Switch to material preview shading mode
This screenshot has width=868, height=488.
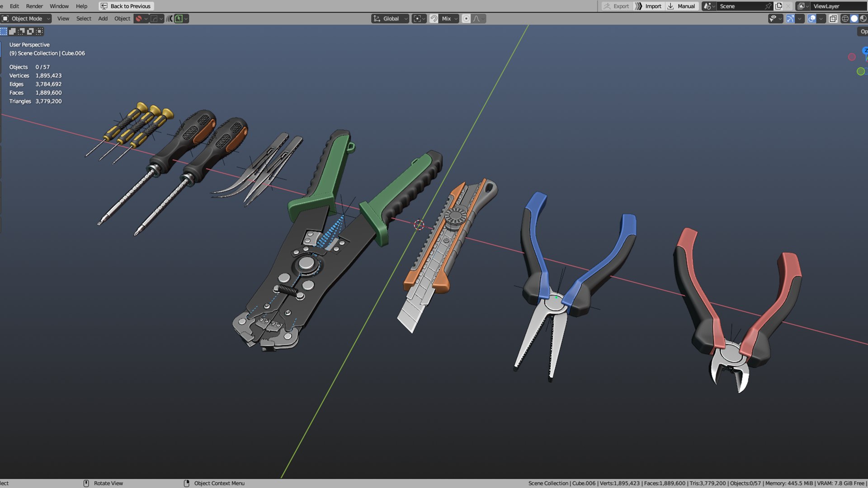(x=863, y=19)
